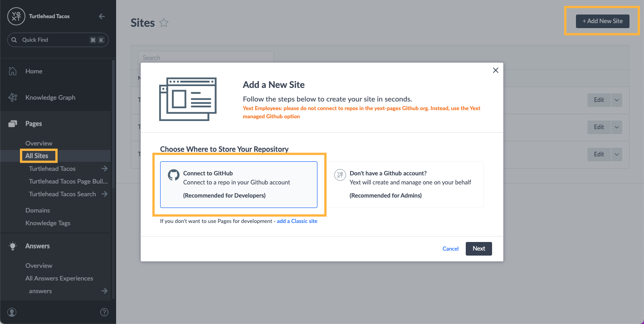This screenshot has width=644, height=324.
Task: Open All Answers Experiences
Action: 59,278
